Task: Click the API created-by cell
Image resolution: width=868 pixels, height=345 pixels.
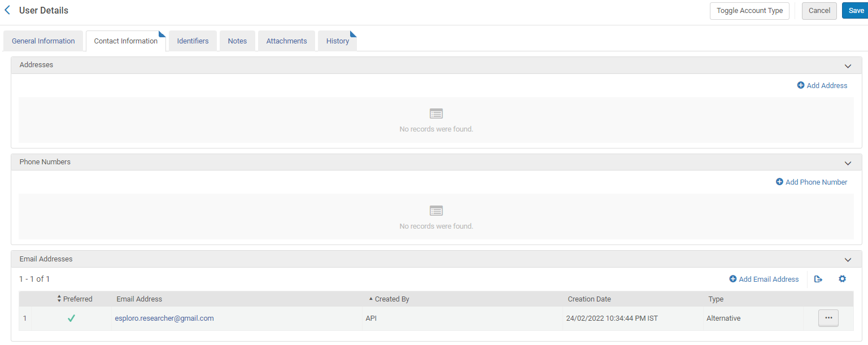Action: point(371,318)
